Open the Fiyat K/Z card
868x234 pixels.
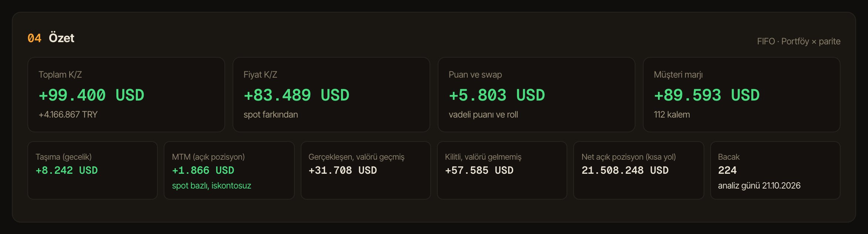click(331, 95)
